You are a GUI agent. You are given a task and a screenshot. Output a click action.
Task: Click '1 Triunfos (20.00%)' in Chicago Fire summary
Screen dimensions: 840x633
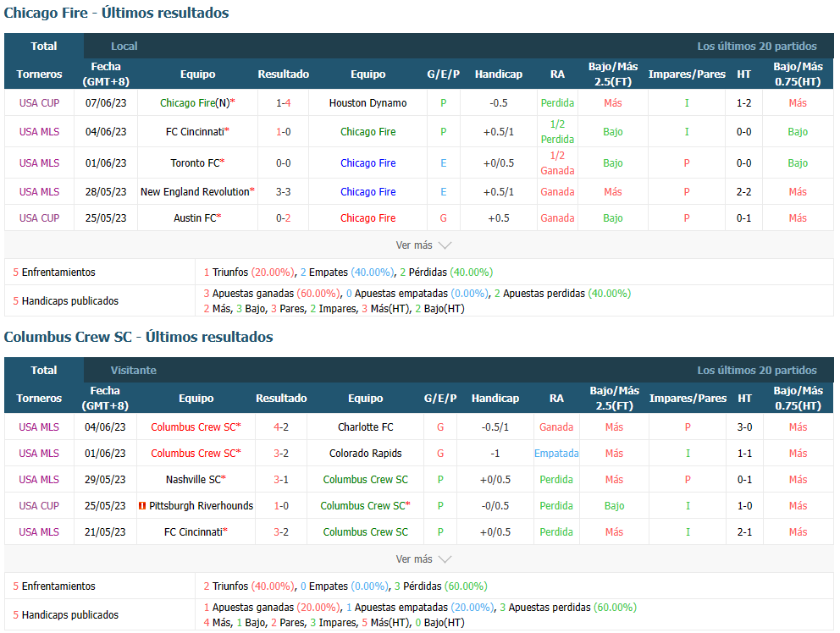click(250, 272)
